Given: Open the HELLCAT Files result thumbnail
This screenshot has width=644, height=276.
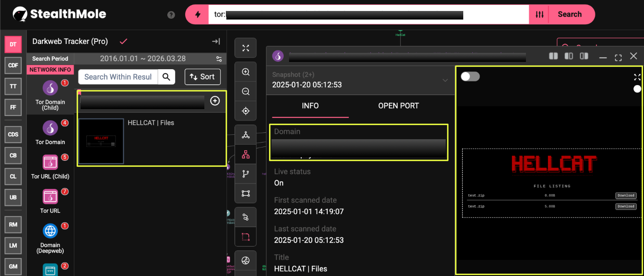Looking at the screenshot, I should (x=101, y=141).
